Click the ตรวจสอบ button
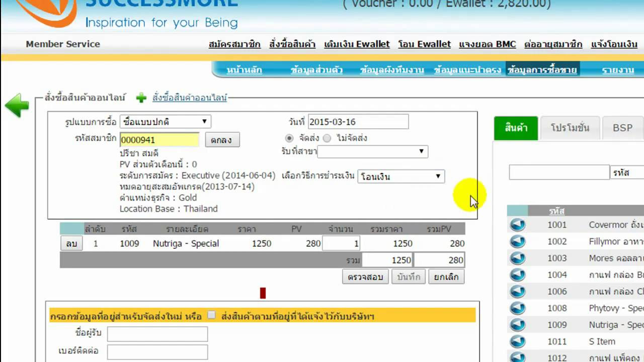This screenshot has height=362, width=644. [365, 277]
